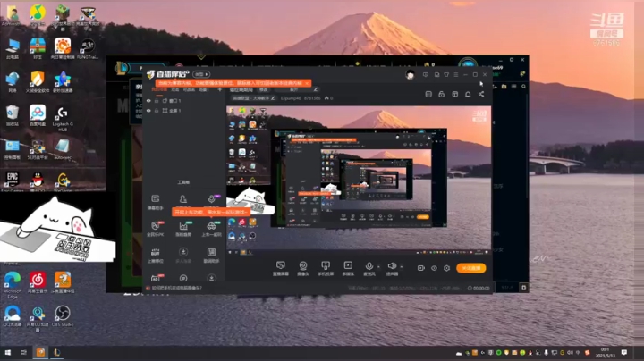Open the person-silhouette toolbox icon

pos(183,199)
